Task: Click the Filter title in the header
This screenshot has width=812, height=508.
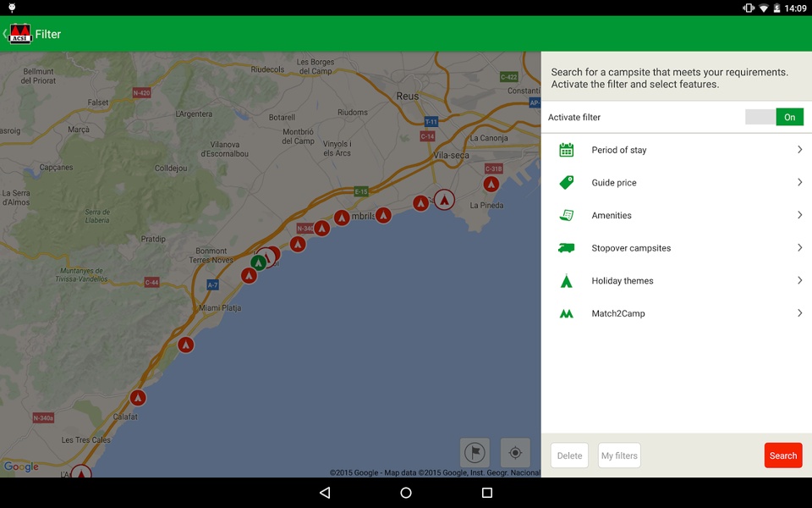Action: (48, 34)
